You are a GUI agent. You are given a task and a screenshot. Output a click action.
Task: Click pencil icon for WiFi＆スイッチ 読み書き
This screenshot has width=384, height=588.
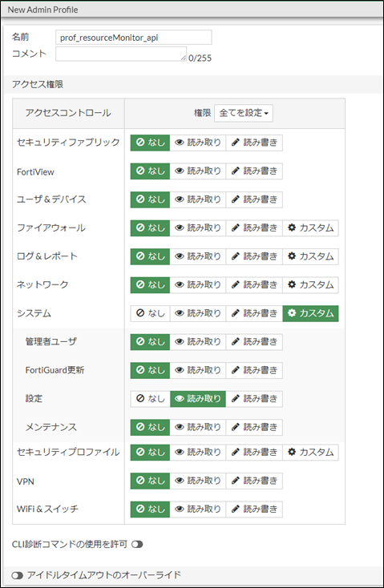[x=236, y=509]
